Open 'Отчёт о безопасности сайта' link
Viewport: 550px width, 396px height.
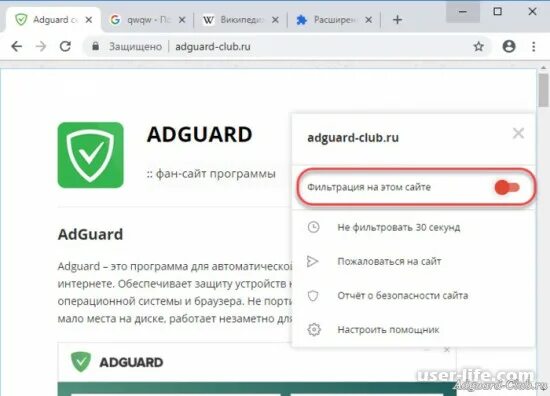coord(403,296)
